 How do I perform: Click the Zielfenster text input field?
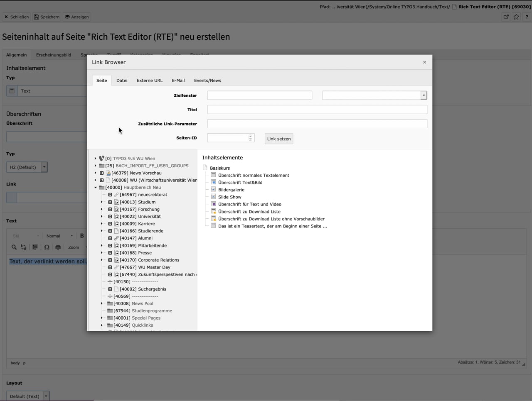[260, 95]
